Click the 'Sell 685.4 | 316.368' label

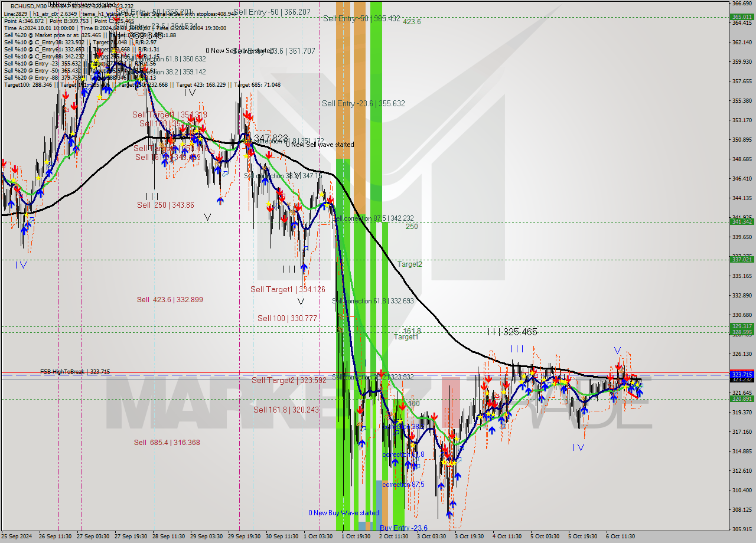pyautogui.click(x=167, y=443)
